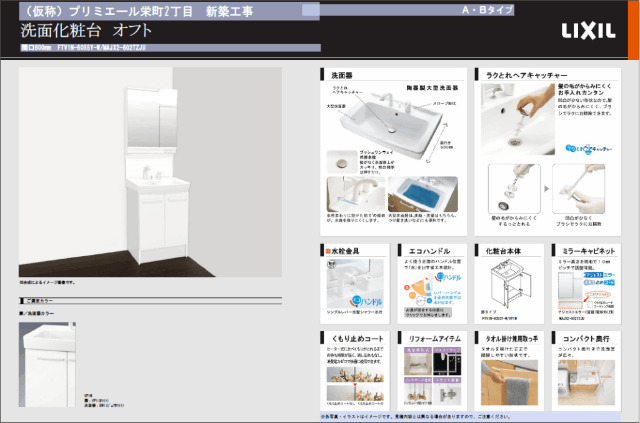Click the 水栓金具 panel heading
The height and width of the screenshot is (423, 640).
coord(345,251)
